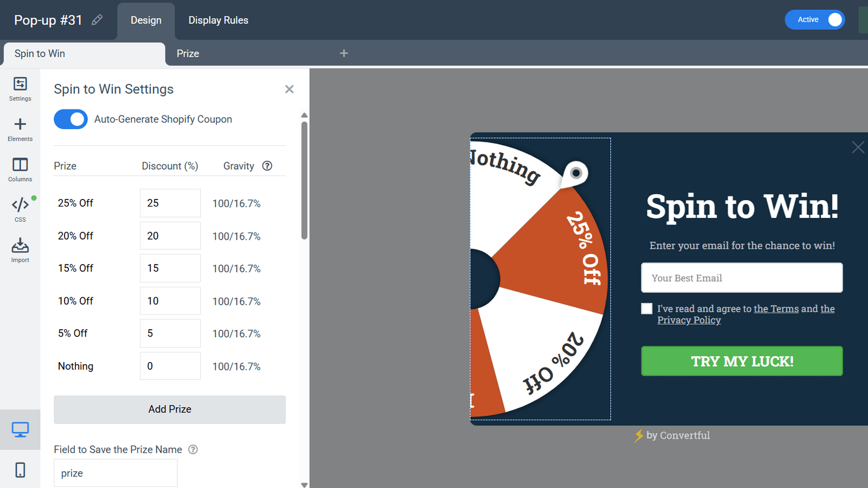Screen dimensions: 868x488
Task: Switch to desktop preview icon
Action: click(x=20, y=430)
